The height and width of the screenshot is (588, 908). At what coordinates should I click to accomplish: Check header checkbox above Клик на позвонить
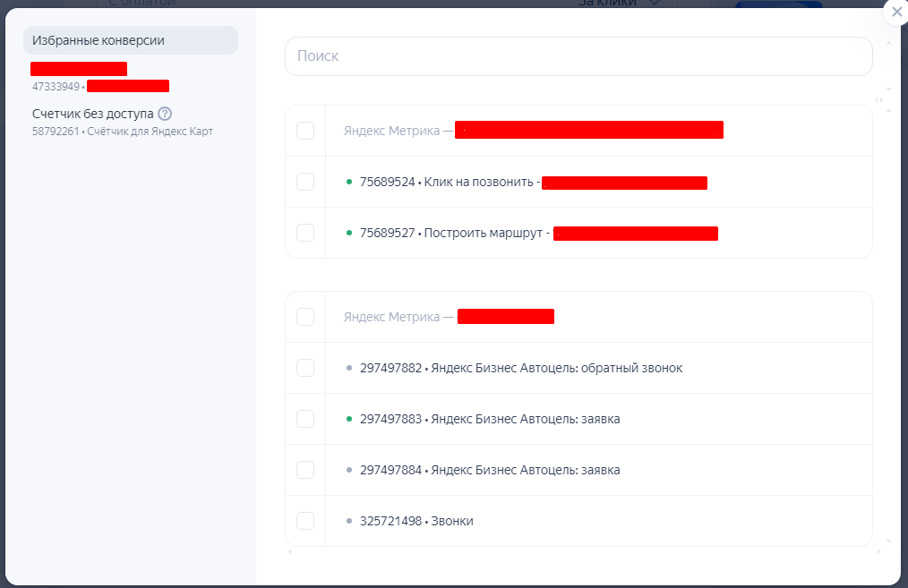coord(305,131)
